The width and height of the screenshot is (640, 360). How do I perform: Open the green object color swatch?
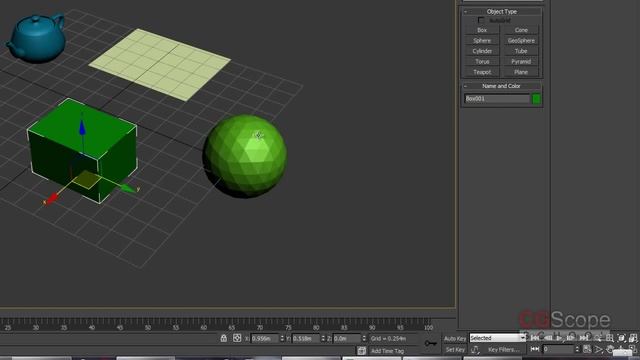(x=536, y=99)
